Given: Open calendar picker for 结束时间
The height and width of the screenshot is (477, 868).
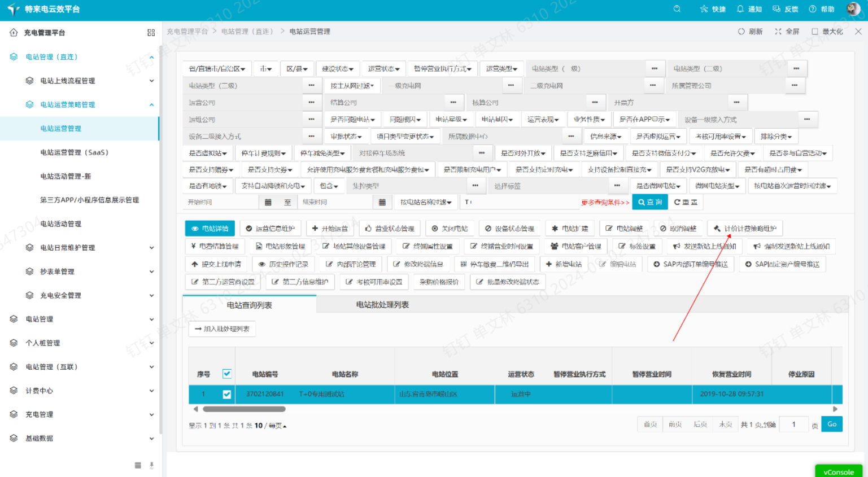Looking at the screenshot, I should pyautogui.click(x=382, y=202).
